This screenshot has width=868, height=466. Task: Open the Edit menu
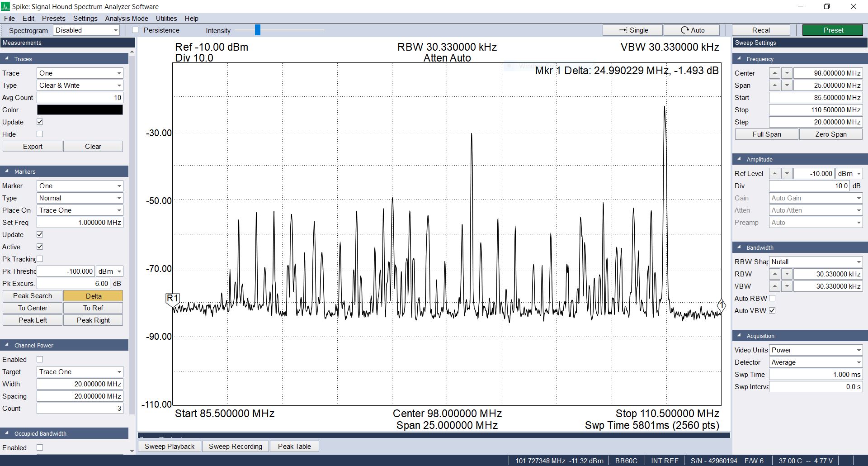click(28, 19)
